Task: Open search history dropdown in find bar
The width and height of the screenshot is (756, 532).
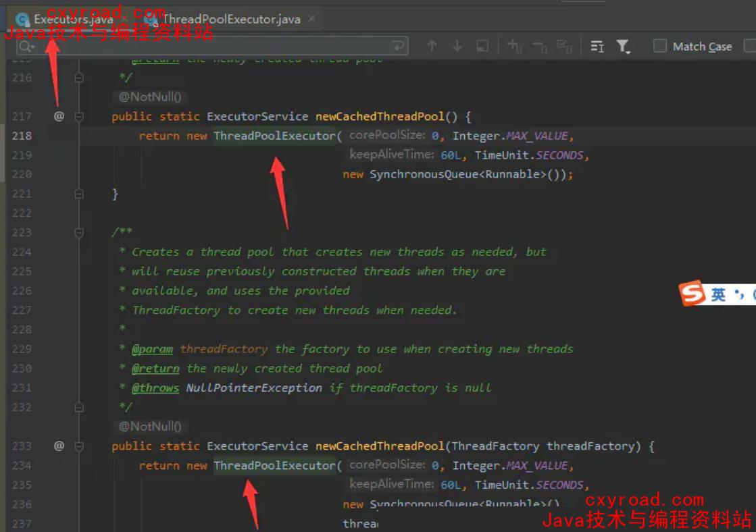Action: pos(27,47)
